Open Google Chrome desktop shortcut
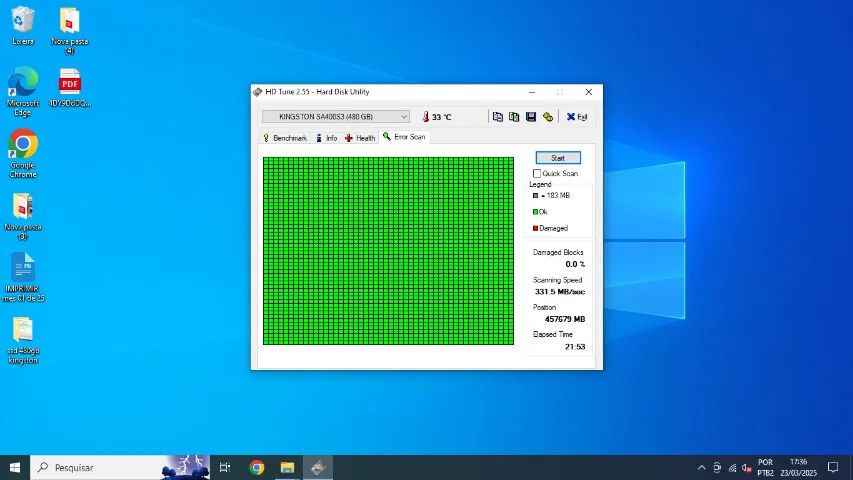 click(23, 145)
